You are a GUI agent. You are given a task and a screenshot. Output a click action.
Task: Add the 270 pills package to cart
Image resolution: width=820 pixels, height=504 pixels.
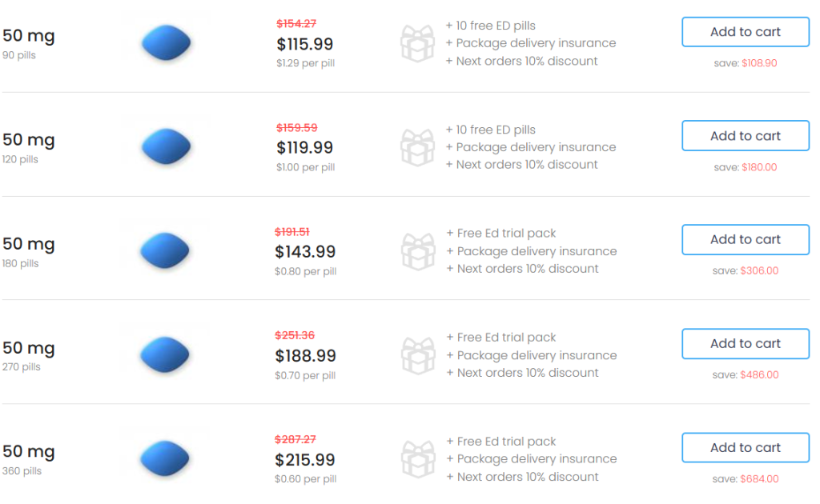(745, 343)
